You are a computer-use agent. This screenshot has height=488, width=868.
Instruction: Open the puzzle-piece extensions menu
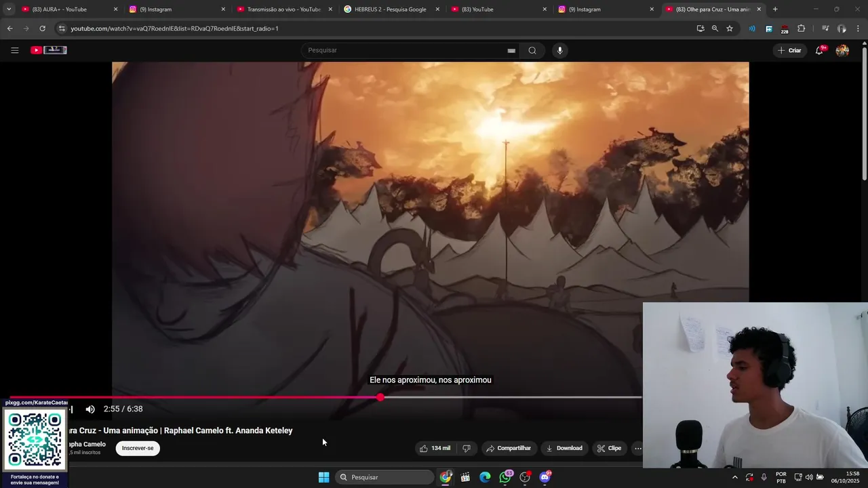[x=802, y=28]
